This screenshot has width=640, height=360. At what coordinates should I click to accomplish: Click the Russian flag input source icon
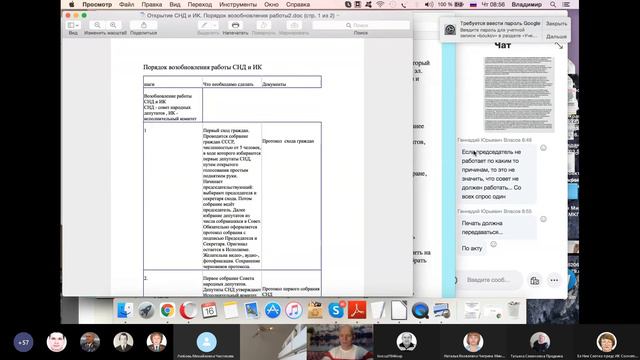click(x=473, y=4)
